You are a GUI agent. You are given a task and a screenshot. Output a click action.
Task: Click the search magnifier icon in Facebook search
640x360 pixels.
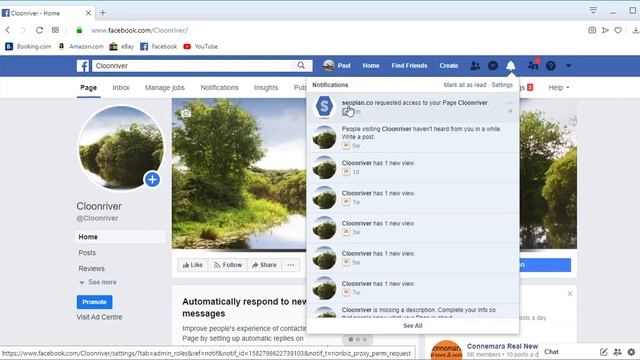301,65
